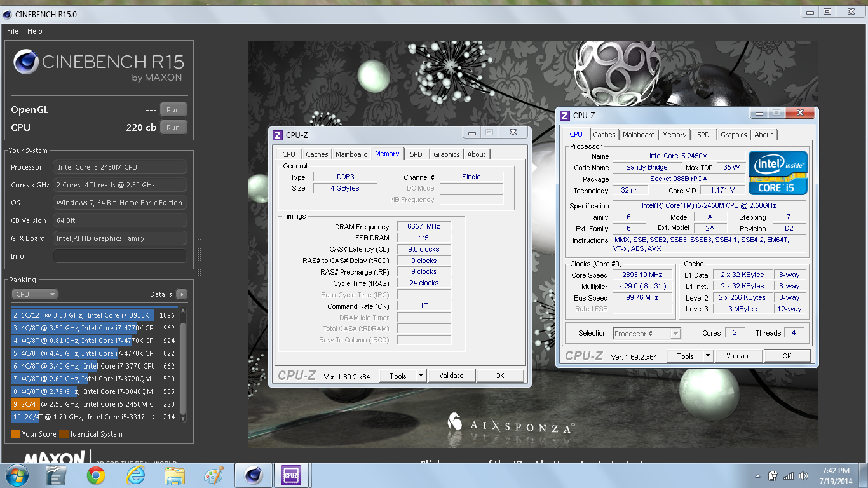868x488 pixels.
Task: Open Paint from the taskbar
Action: coord(214,475)
